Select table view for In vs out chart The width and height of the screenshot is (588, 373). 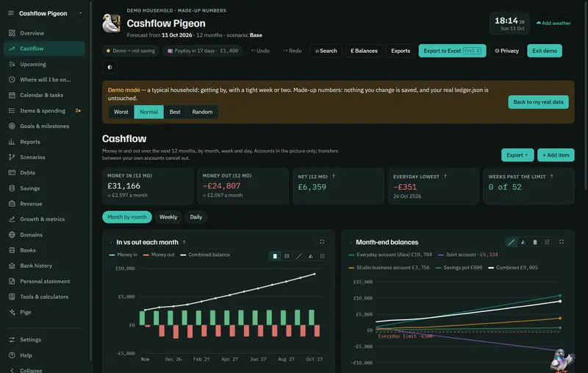click(x=322, y=256)
